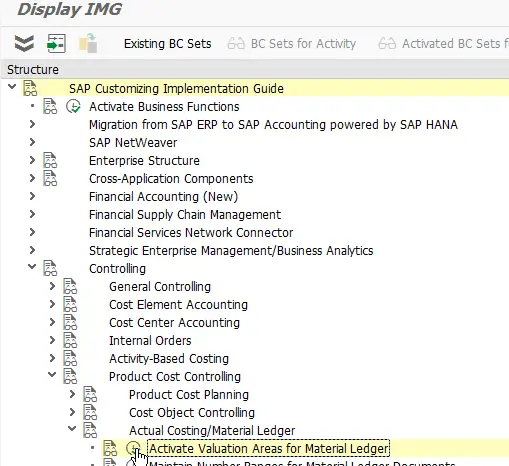The height and width of the screenshot is (466, 509).
Task: Click the execute clock icon beside Activate Business Functions
Action: [x=73, y=107]
